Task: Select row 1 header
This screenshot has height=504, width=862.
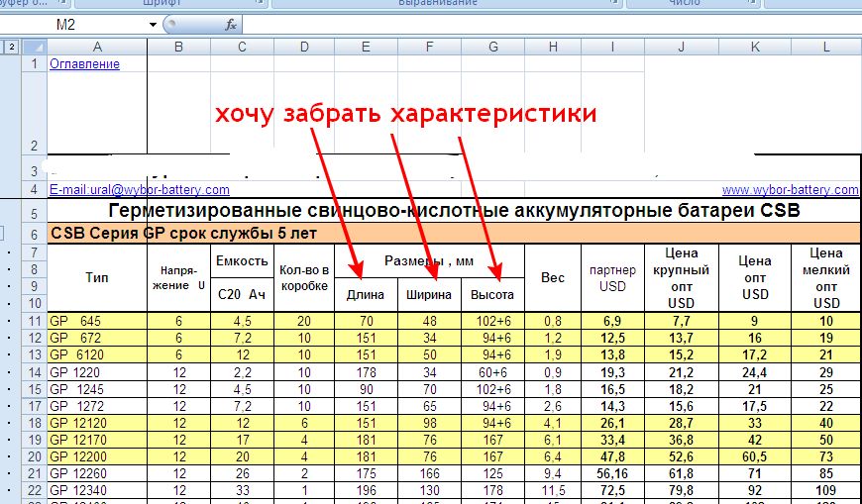Action: (x=34, y=63)
